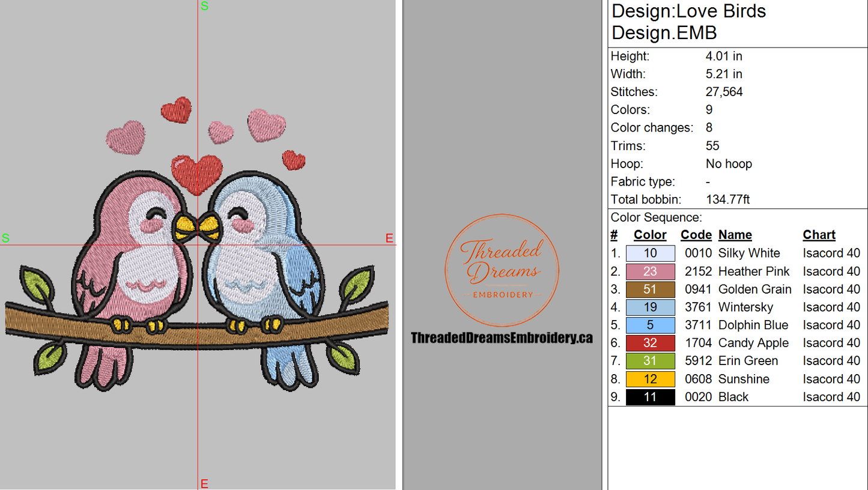The width and height of the screenshot is (868, 490).
Task: Click thread code '3711'
Action: point(698,325)
